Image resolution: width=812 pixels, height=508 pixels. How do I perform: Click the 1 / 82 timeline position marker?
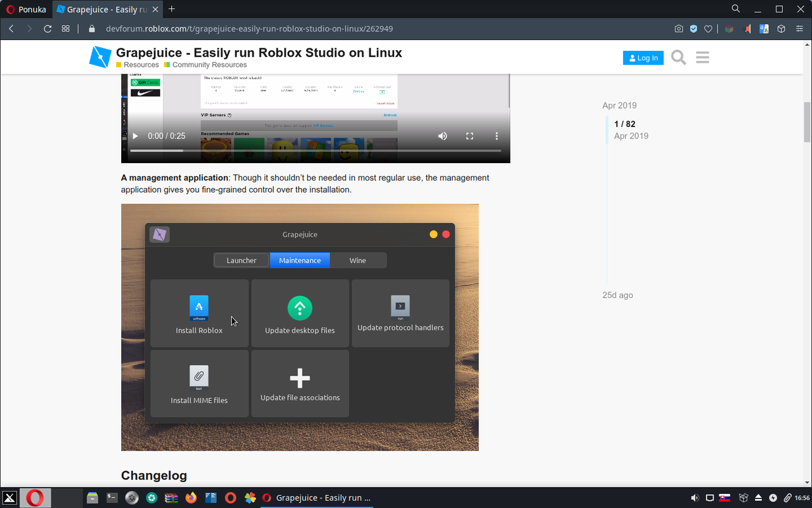pyautogui.click(x=625, y=124)
